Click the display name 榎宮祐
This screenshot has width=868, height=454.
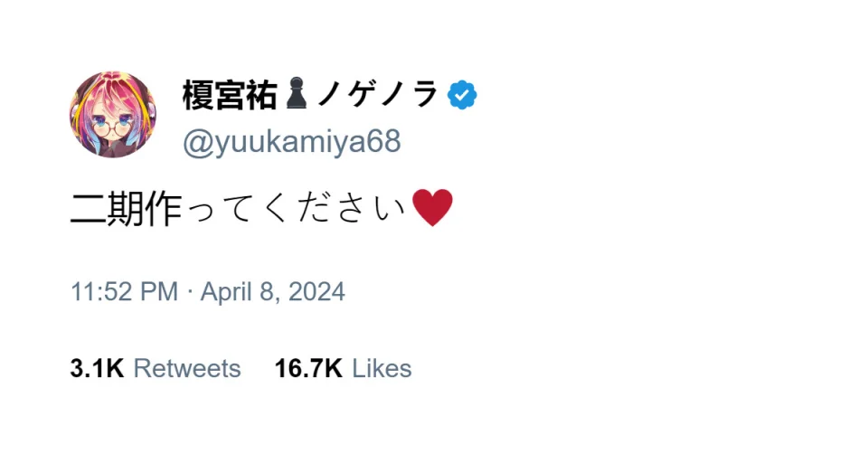point(230,95)
